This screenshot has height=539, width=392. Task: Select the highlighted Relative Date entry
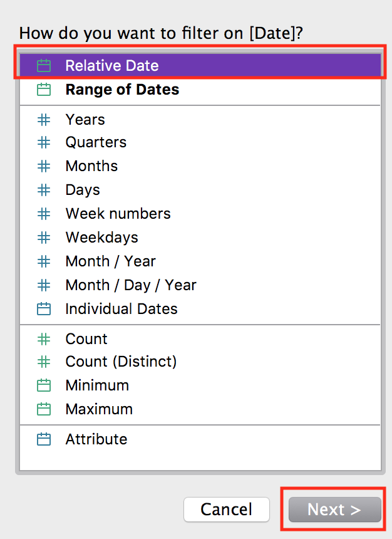click(111, 65)
